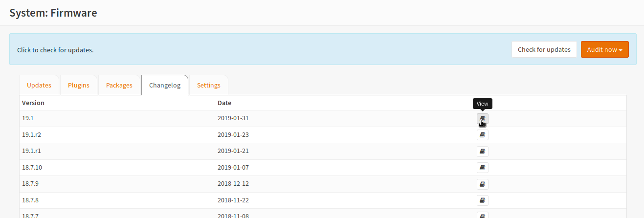Click the book icon in the 18.7.7 row

tap(482, 215)
